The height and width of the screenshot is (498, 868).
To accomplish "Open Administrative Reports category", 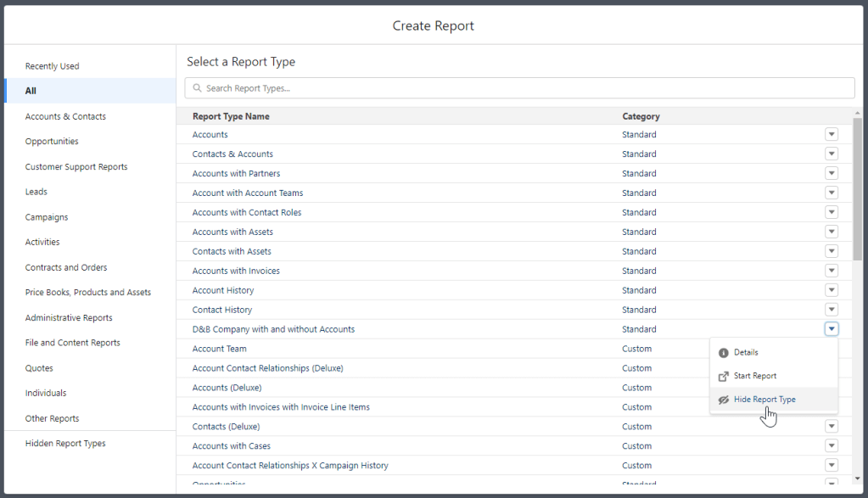I will coord(69,318).
